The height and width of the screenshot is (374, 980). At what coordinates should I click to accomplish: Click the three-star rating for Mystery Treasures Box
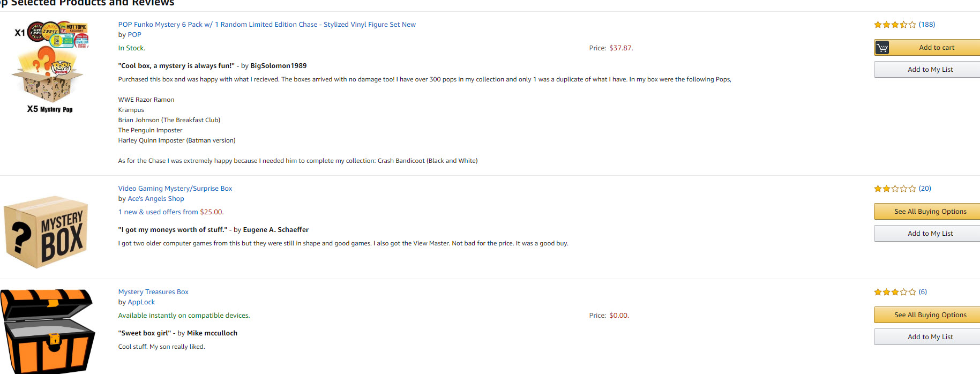tap(894, 292)
